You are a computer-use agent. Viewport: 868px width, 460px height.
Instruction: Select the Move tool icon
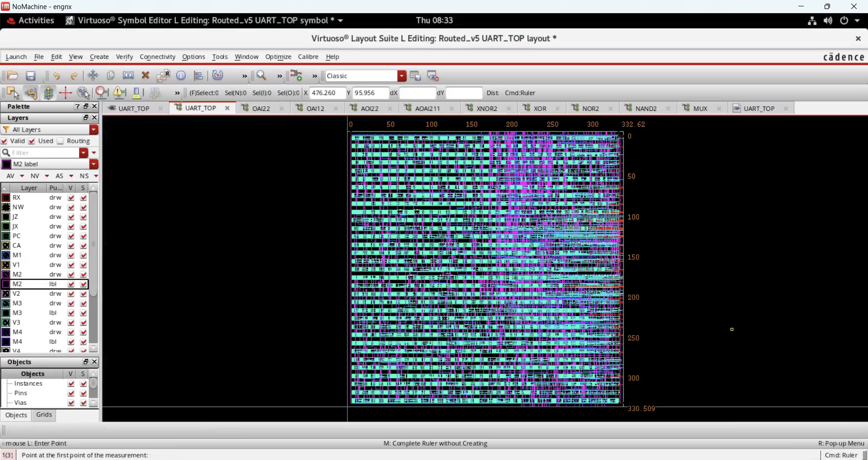(93, 76)
